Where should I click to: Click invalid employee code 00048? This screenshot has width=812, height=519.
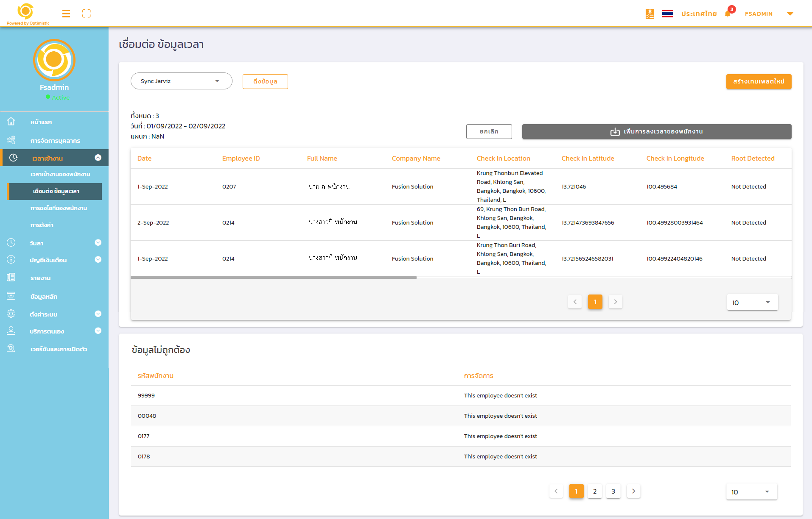[x=147, y=416]
